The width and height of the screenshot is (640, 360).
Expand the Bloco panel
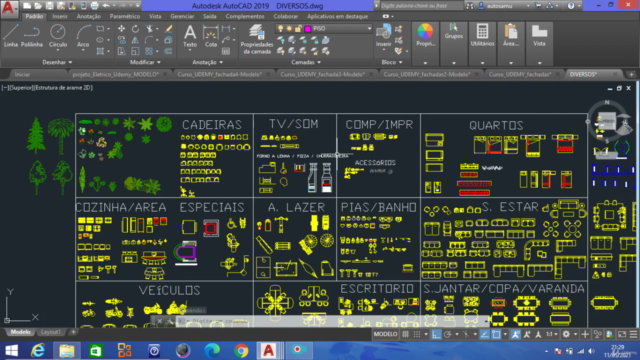392,62
